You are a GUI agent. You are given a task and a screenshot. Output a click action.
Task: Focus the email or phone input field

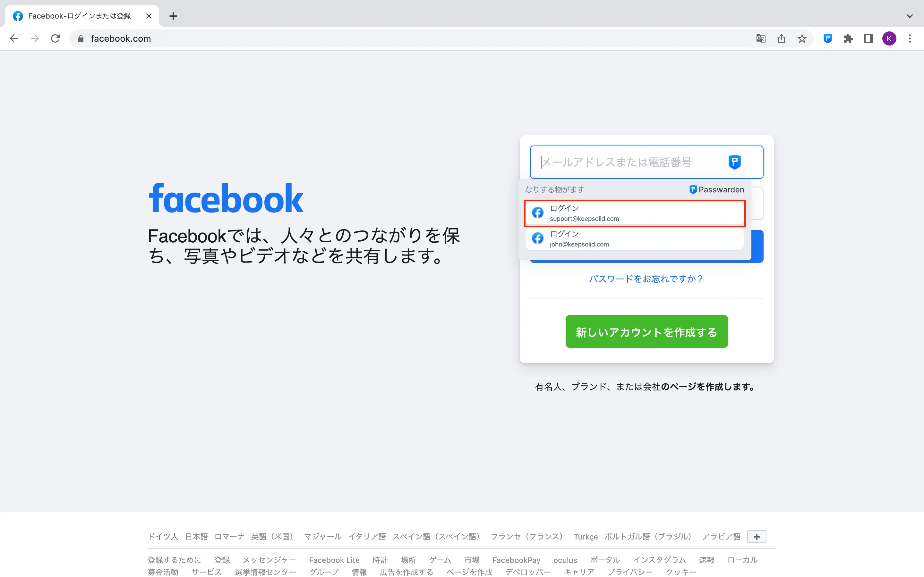(x=626, y=162)
